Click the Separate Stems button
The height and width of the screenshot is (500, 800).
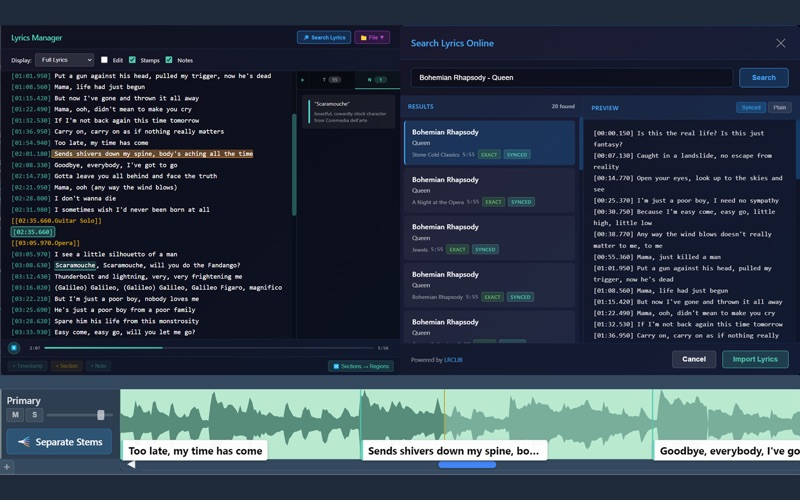[59, 442]
